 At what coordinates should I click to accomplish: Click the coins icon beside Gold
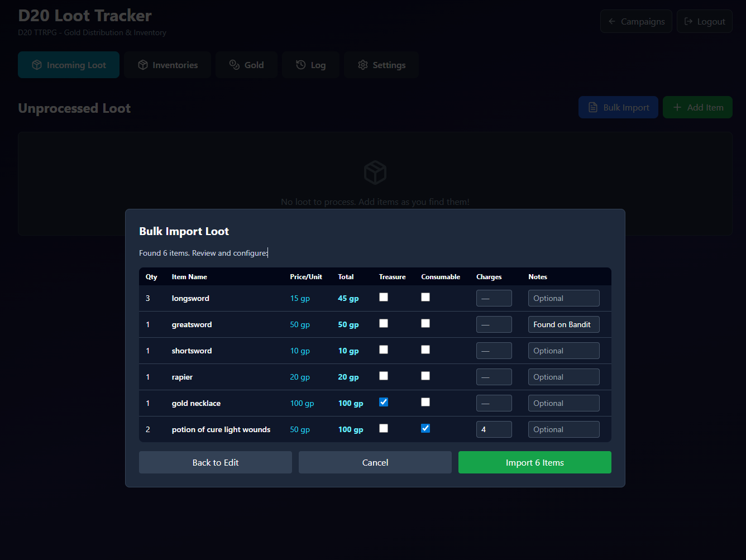(x=235, y=65)
